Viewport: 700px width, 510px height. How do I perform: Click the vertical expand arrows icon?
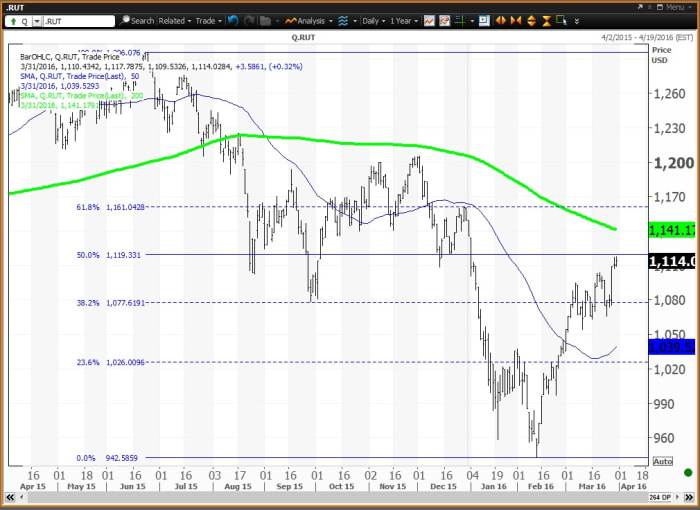(531, 21)
